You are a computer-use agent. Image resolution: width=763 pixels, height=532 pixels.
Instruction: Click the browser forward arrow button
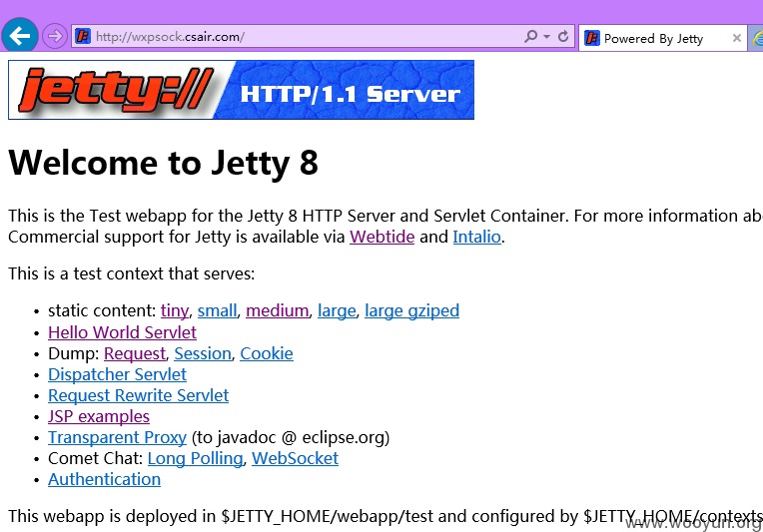coord(55,36)
